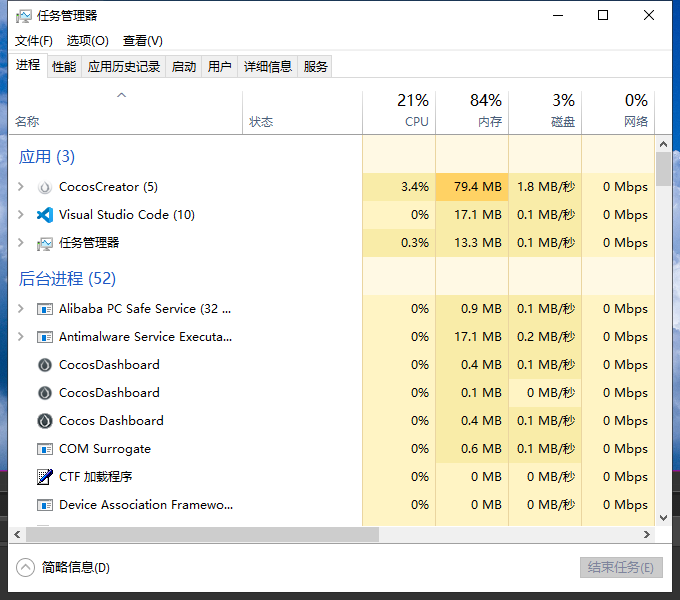
Task: Click the vertical scrollbar down arrow
Action: point(663,518)
